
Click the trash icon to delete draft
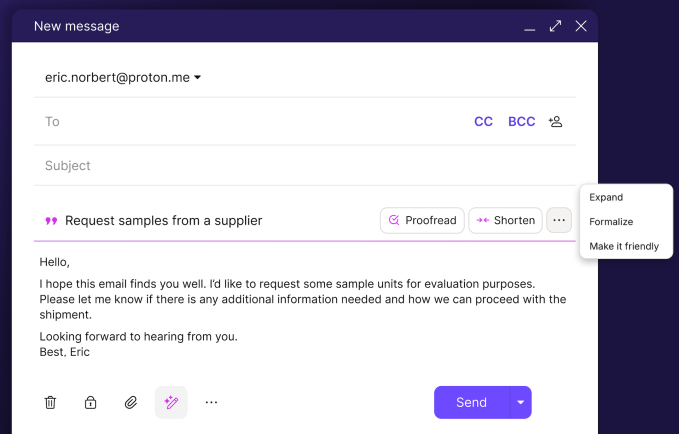(x=50, y=402)
